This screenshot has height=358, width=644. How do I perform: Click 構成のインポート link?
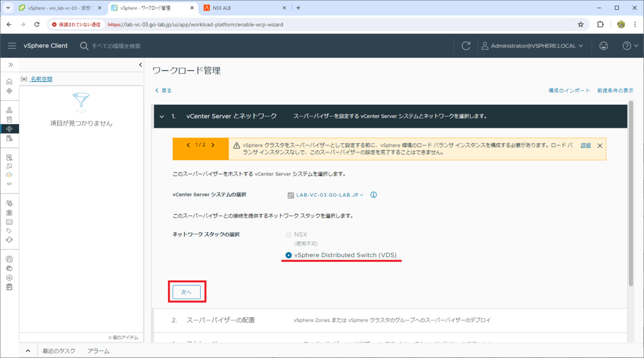coord(569,91)
